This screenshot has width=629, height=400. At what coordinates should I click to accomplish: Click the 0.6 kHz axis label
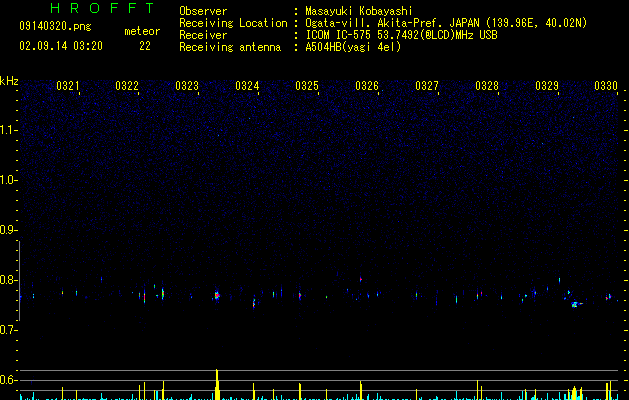tap(8, 380)
